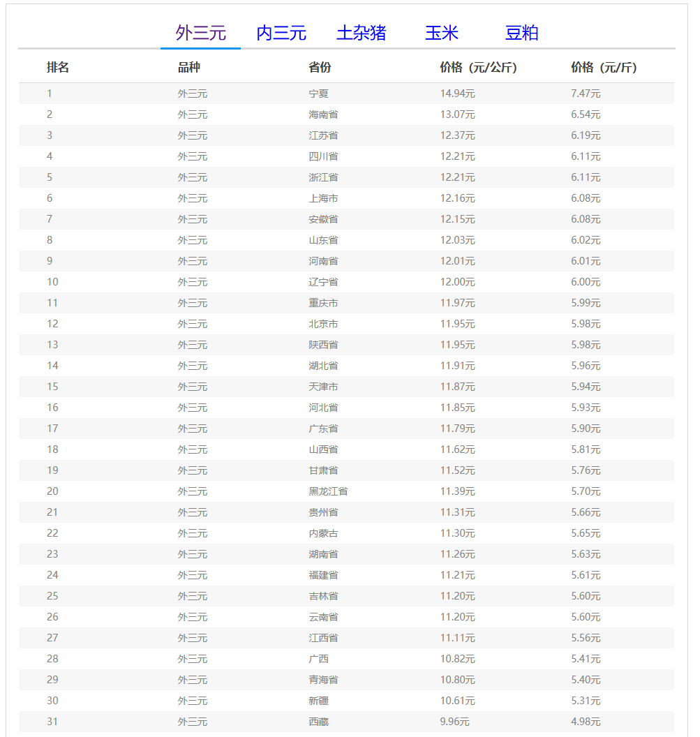700x737 pixels.
Task: Click the 价格（元/斤） column header
Action: pyautogui.click(x=604, y=68)
